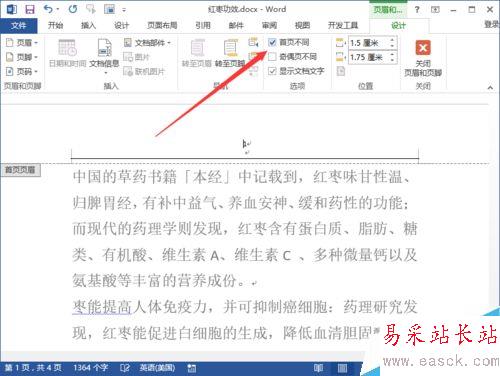Click the proofing check status icon
This screenshot has height=376, width=500.
(x=125, y=368)
